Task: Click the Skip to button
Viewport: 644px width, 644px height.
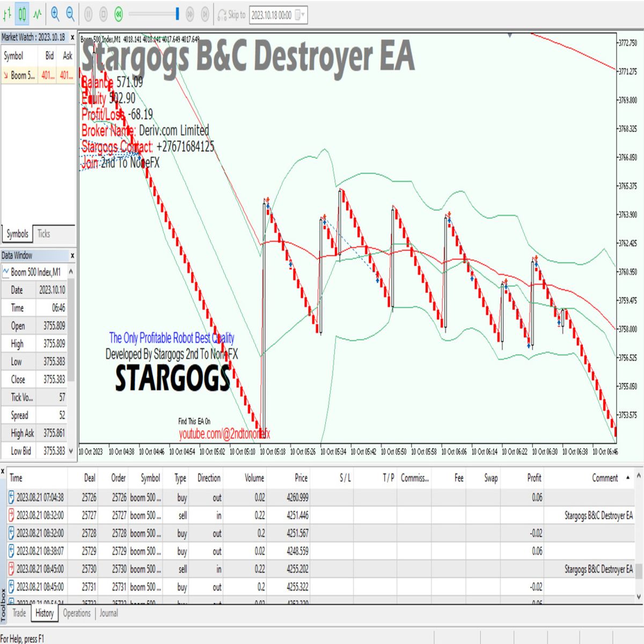Action: click(x=231, y=15)
